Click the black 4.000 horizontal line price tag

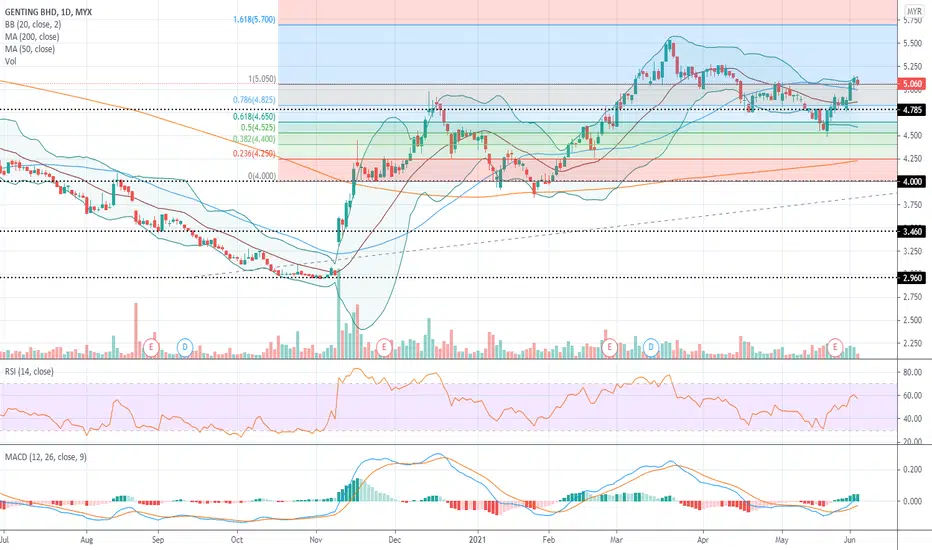tap(912, 182)
